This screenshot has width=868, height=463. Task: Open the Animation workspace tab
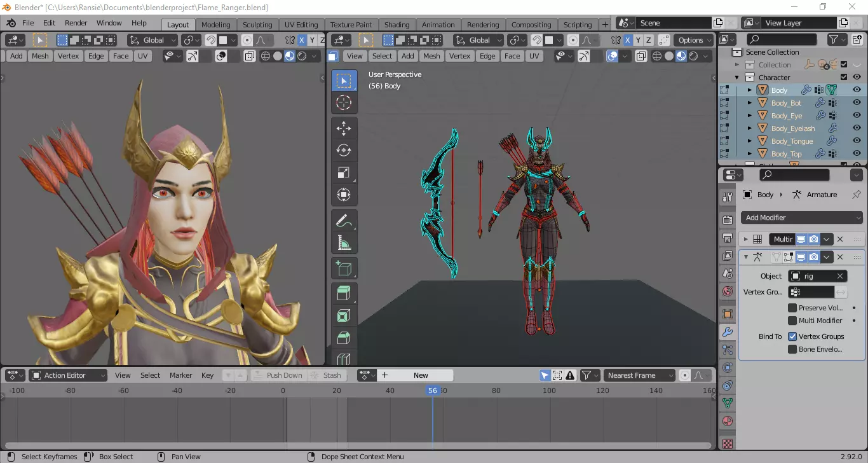pyautogui.click(x=438, y=24)
